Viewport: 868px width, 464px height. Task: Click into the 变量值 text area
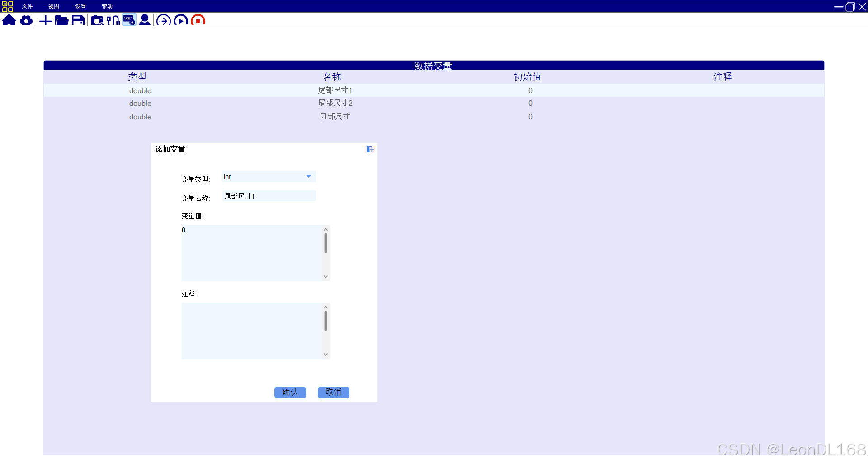(x=252, y=253)
